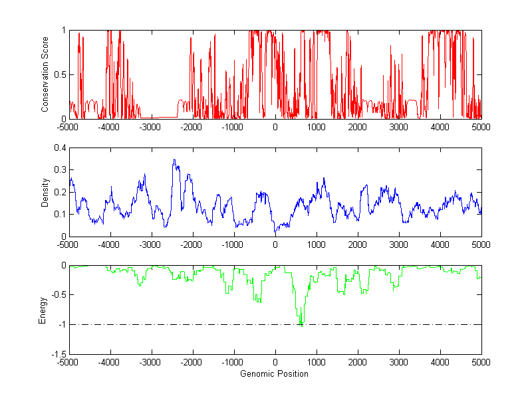The width and height of the screenshot is (532, 398).
Task: Select the 0.5 tick label on Conservation Score axis
Action: click(x=60, y=74)
